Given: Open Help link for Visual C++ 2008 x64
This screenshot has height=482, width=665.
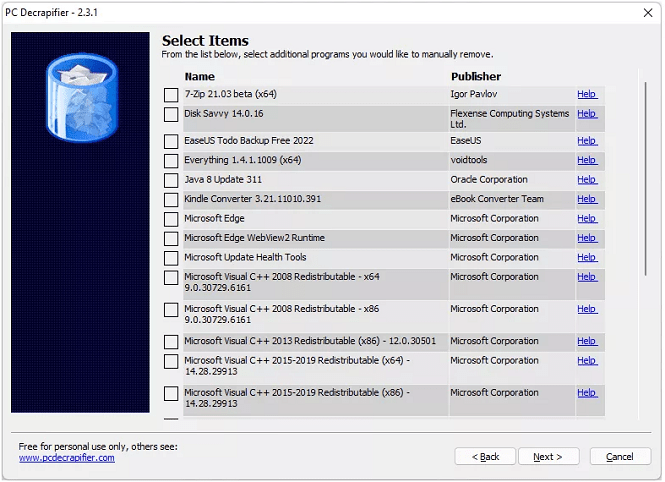Looking at the screenshot, I should pyautogui.click(x=587, y=277).
